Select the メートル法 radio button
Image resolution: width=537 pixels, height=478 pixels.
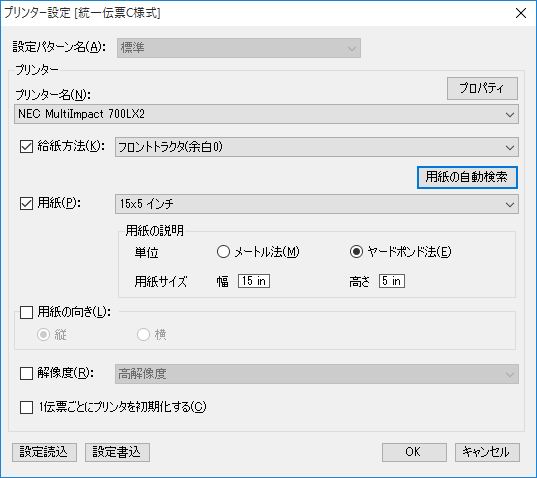[x=223, y=252]
